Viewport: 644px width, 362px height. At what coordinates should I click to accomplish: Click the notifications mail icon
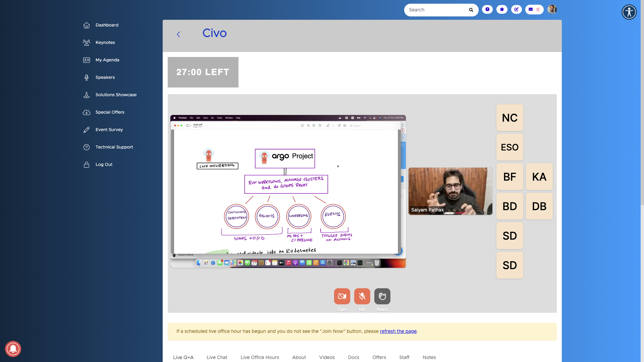[x=531, y=10]
